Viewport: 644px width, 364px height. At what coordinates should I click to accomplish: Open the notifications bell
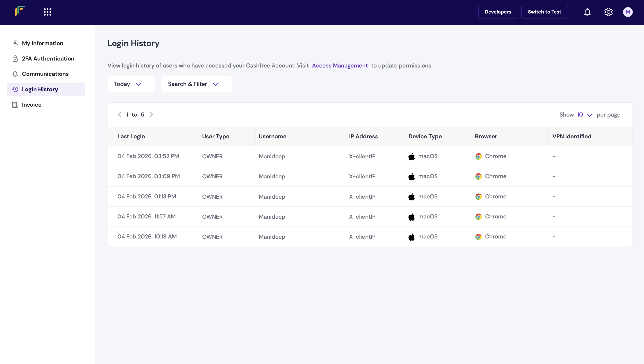[587, 12]
